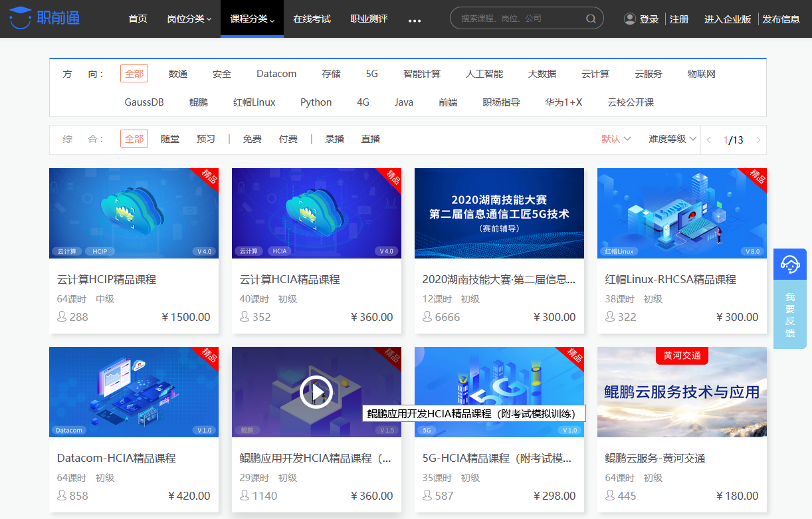Filter courses by 智能计算
This screenshot has width=812, height=519.
click(422, 74)
